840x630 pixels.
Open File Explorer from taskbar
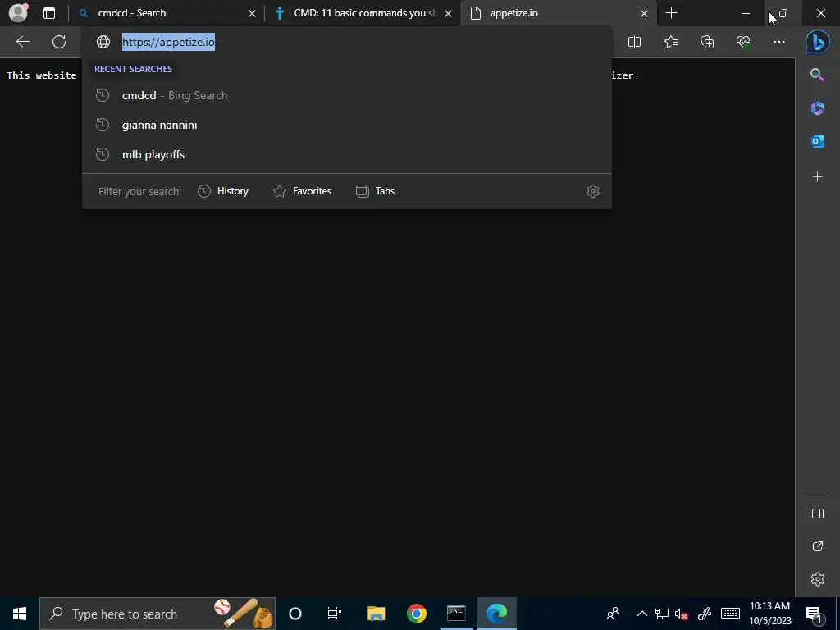point(376,614)
